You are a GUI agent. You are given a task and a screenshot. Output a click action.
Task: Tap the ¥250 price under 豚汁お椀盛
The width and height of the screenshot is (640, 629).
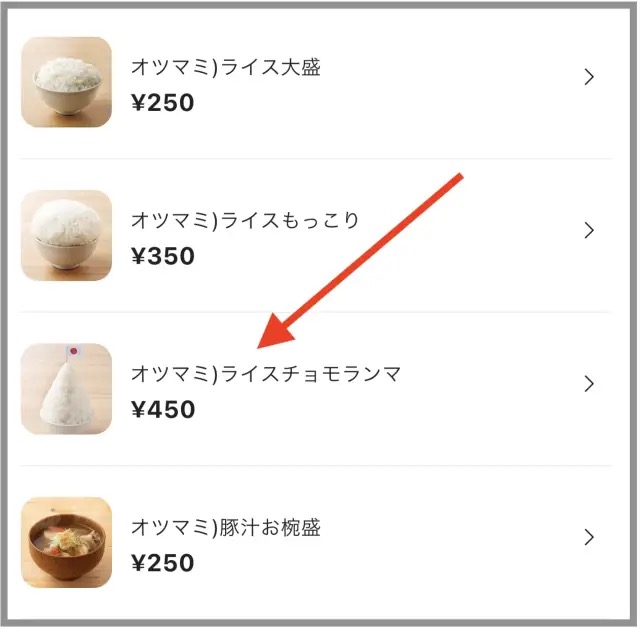pos(162,563)
